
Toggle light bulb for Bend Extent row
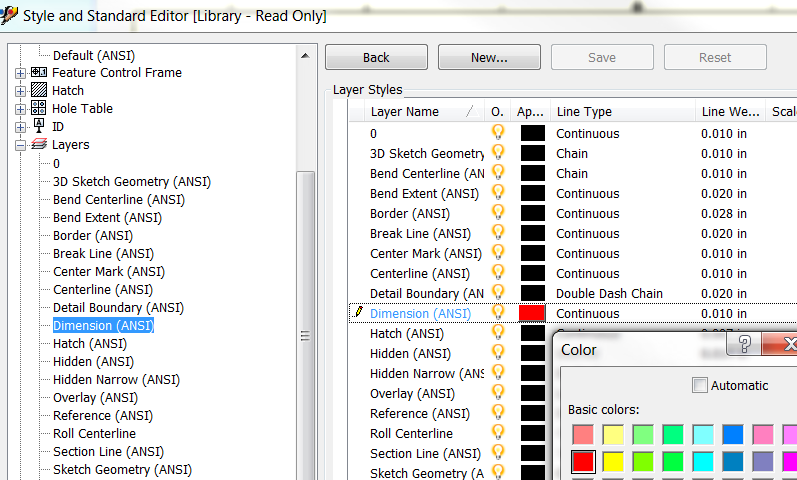[498, 192]
